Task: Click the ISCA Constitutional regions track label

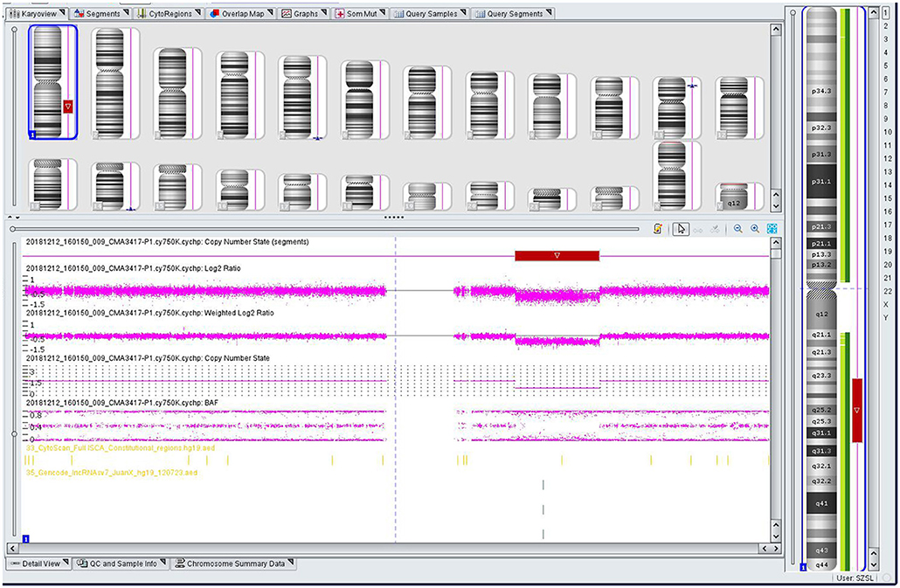Action: point(121,448)
